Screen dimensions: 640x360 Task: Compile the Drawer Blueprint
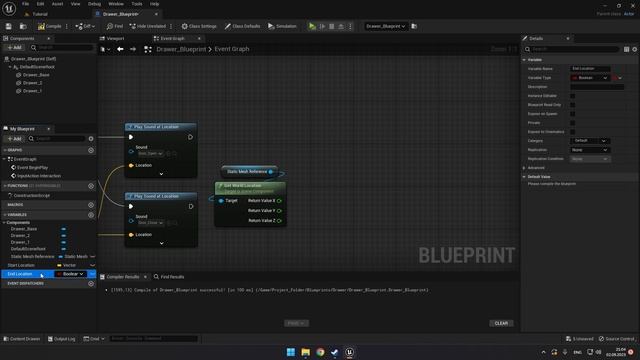click(x=49, y=26)
